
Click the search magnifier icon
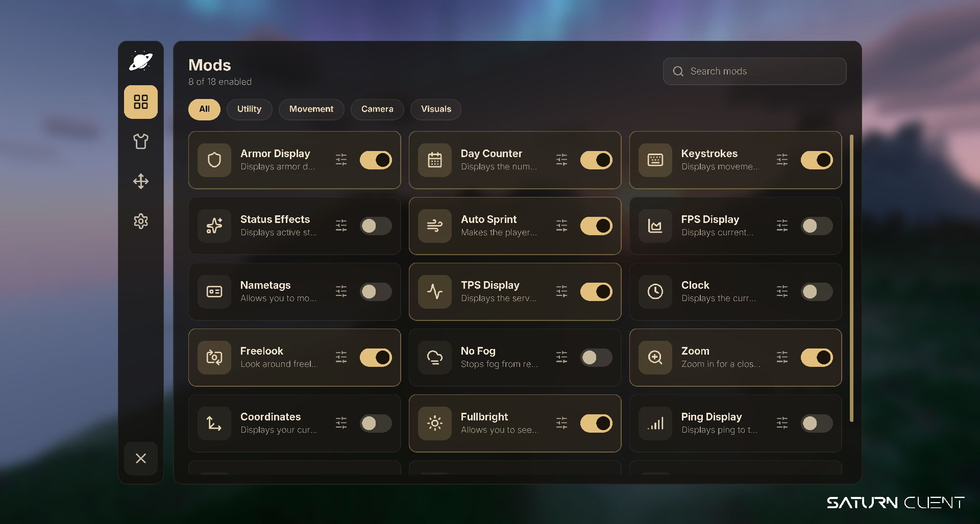pos(678,71)
